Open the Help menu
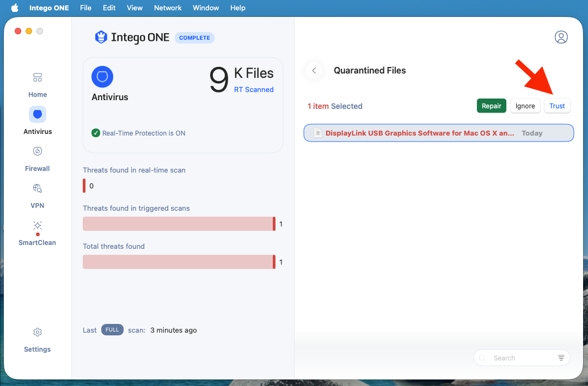 238,8
